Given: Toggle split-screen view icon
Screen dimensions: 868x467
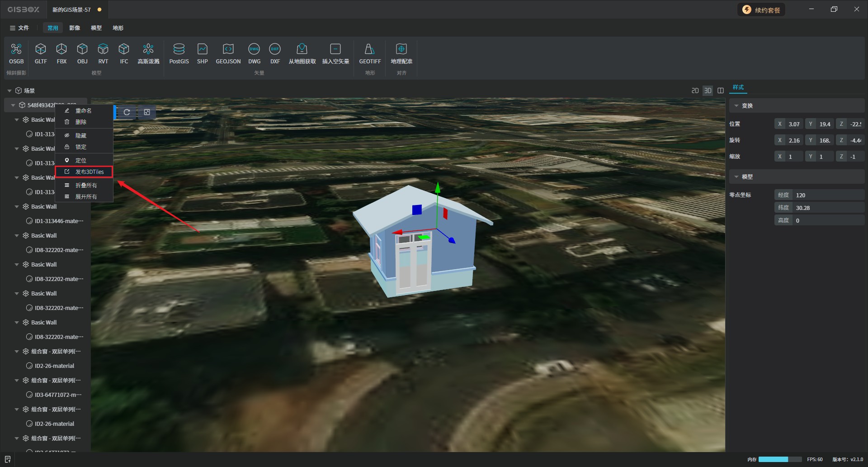Looking at the screenshot, I should 721,91.
